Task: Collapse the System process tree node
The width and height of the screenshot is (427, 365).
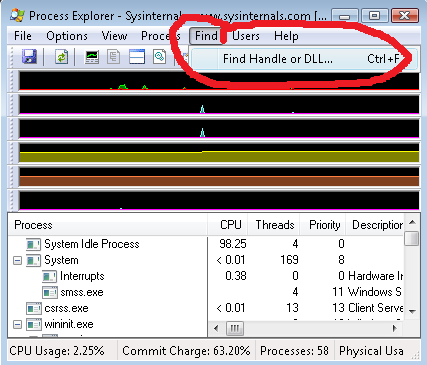Action: [17, 260]
